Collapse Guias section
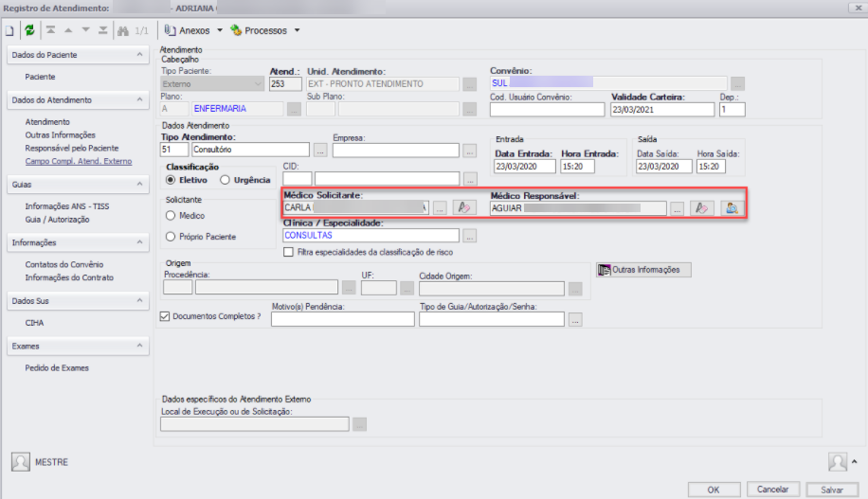The image size is (868, 499). point(139,184)
